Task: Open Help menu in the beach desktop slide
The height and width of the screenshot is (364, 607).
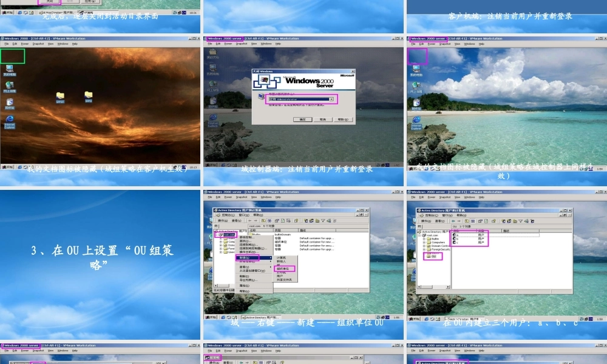Action: pos(481,44)
